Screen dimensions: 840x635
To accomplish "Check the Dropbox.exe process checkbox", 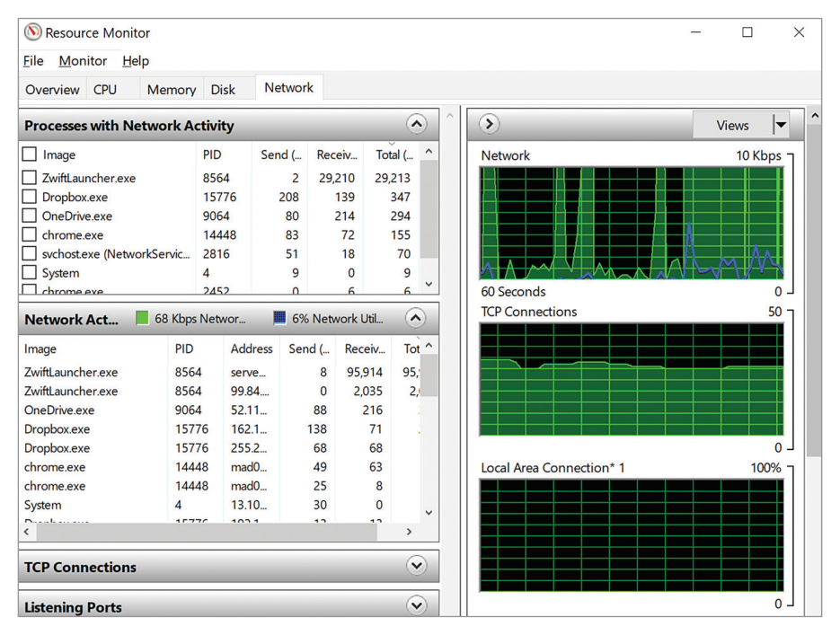I will click(x=30, y=197).
